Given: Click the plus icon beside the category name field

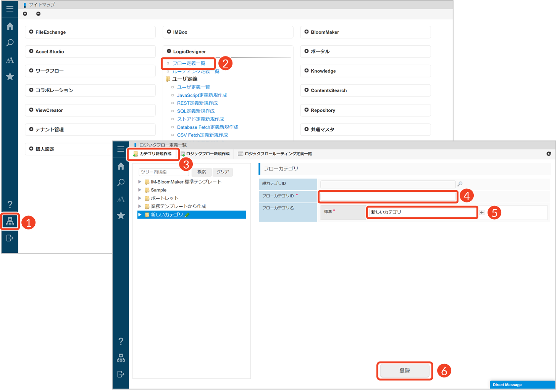Looking at the screenshot, I should (482, 212).
